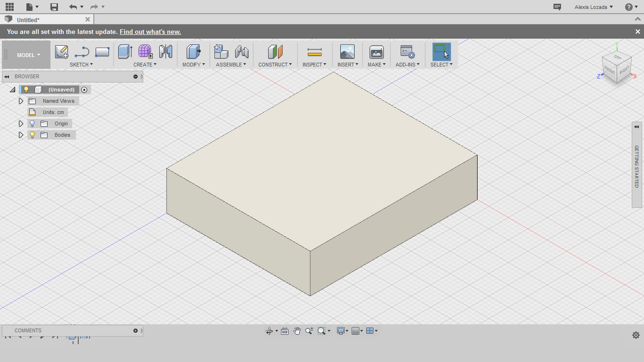Collapse the Unsaved root component tree

13,90
